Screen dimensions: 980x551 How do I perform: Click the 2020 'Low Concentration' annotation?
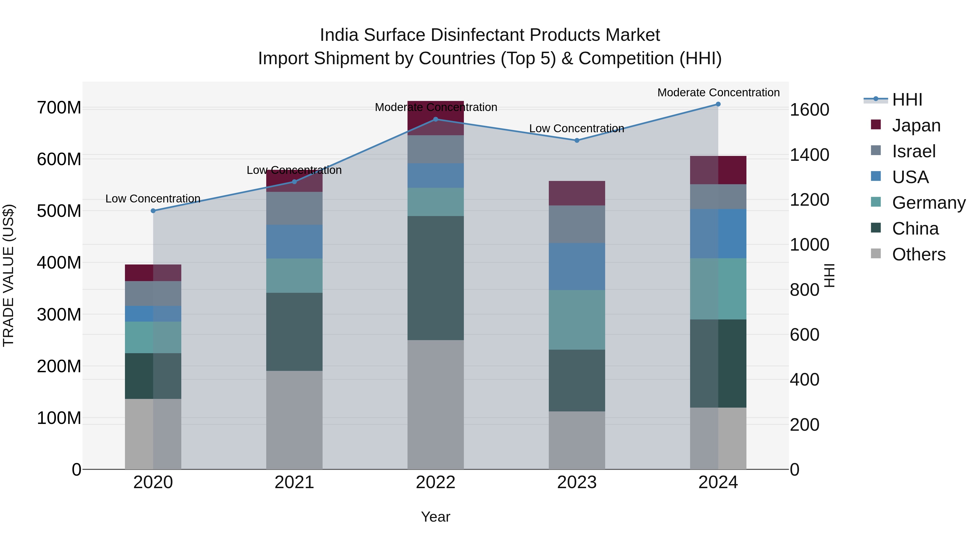(x=153, y=199)
